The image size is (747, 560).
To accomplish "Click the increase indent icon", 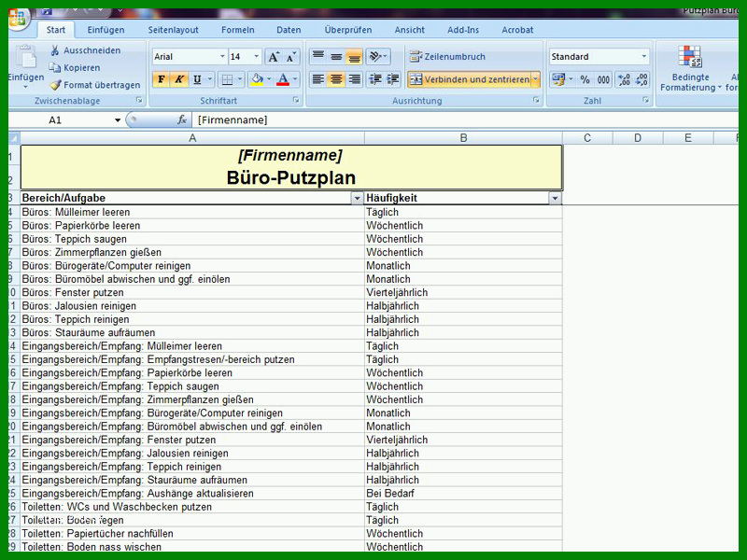I will (x=393, y=79).
